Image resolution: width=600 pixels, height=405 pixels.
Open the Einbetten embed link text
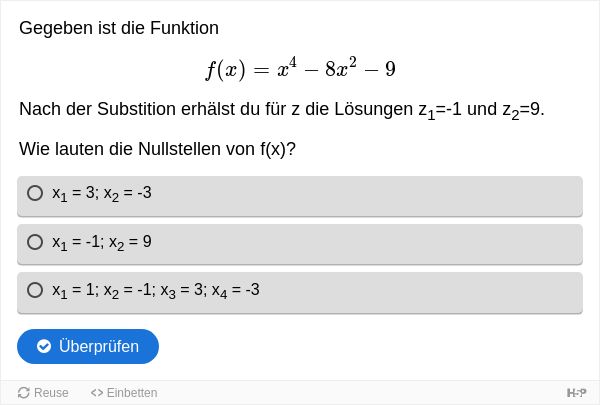click(132, 393)
